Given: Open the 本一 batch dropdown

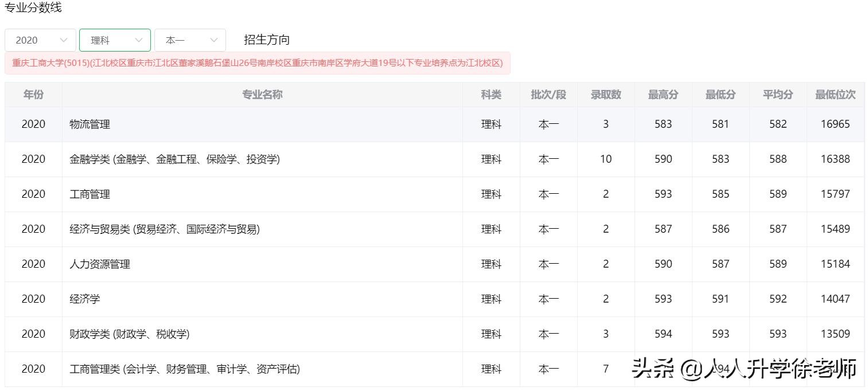Looking at the screenshot, I should click(190, 40).
